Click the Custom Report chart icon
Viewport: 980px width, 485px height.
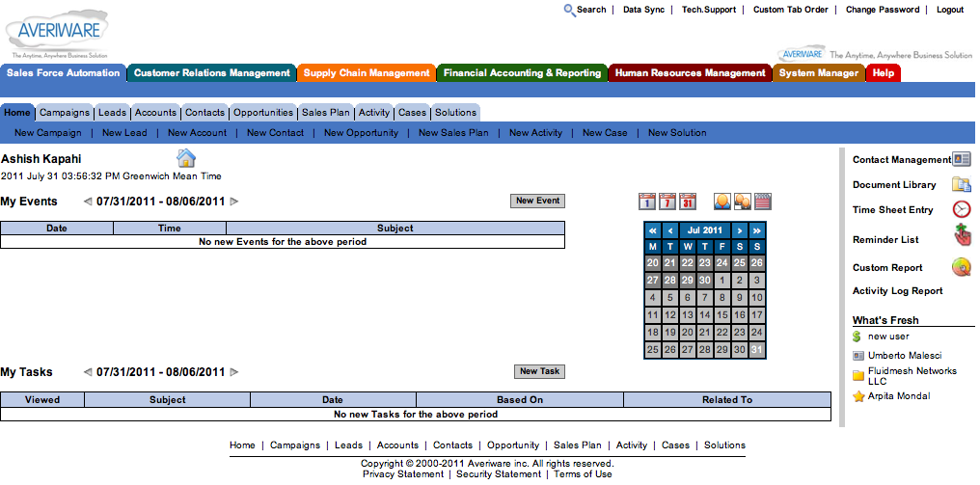962,267
